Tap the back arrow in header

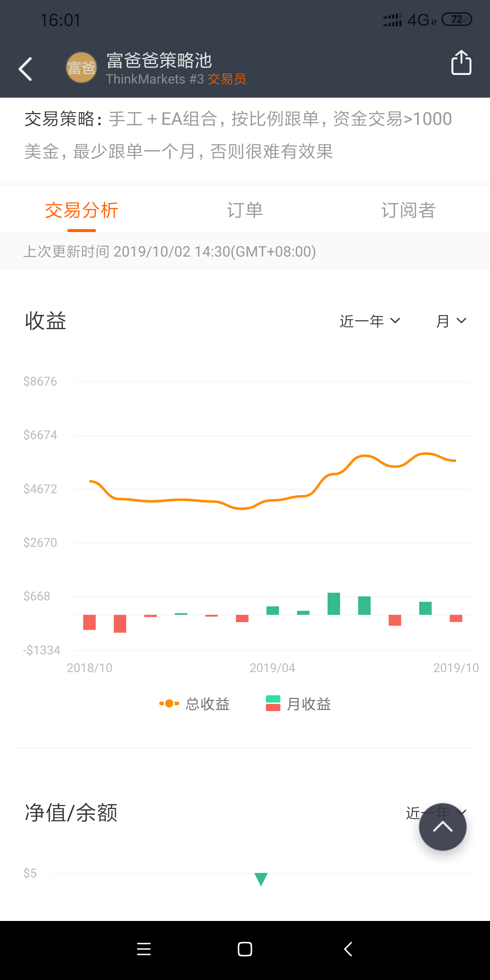point(25,69)
